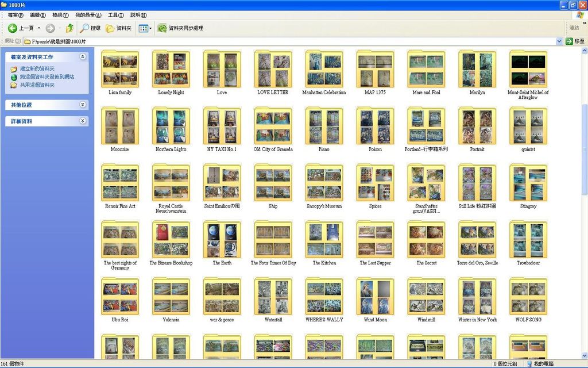
Task: Open the 檢視(V) menu
Action: [60, 15]
